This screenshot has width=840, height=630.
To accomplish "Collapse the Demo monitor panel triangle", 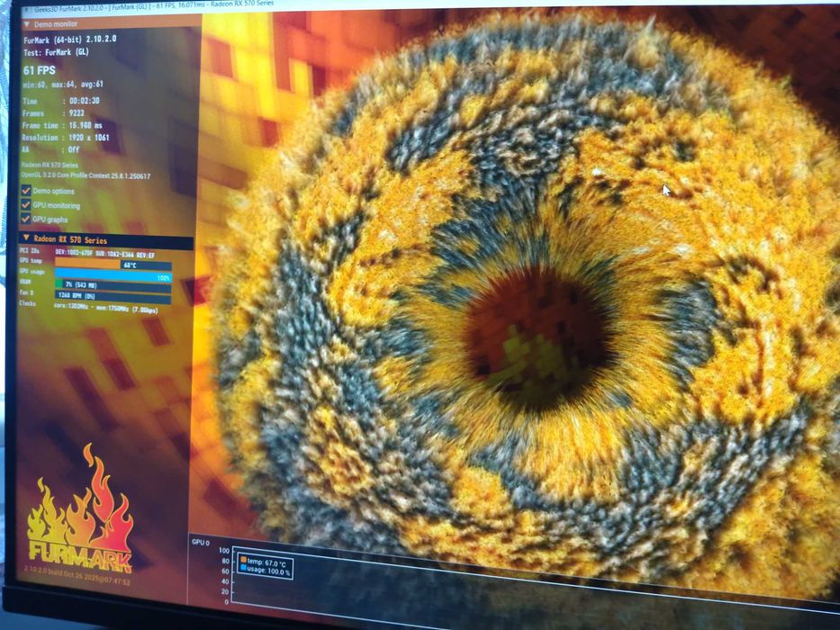I will tap(27, 24).
